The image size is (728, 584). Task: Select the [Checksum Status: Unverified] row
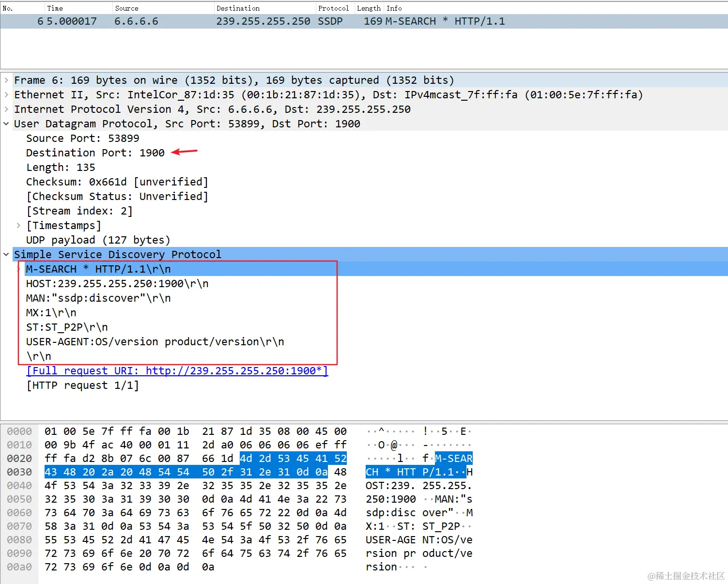pos(117,197)
